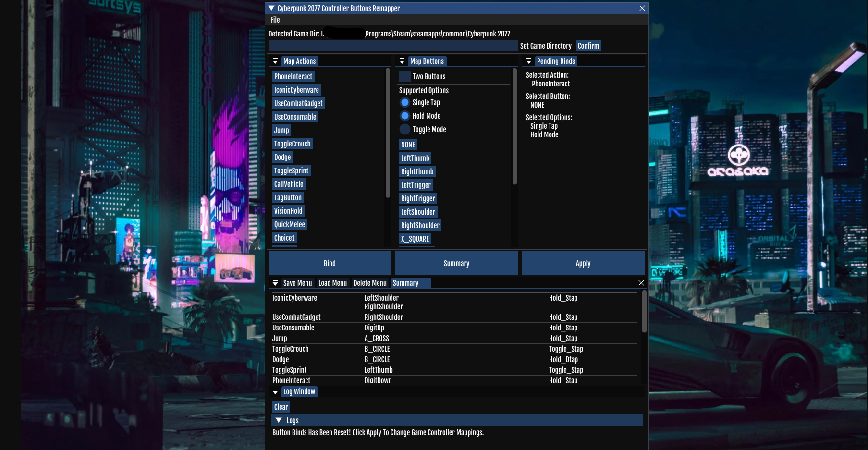Select the X_SQUARE button mapping
This screenshot has height=450, width=868.
pyautogui.click(x=415, y=239)
